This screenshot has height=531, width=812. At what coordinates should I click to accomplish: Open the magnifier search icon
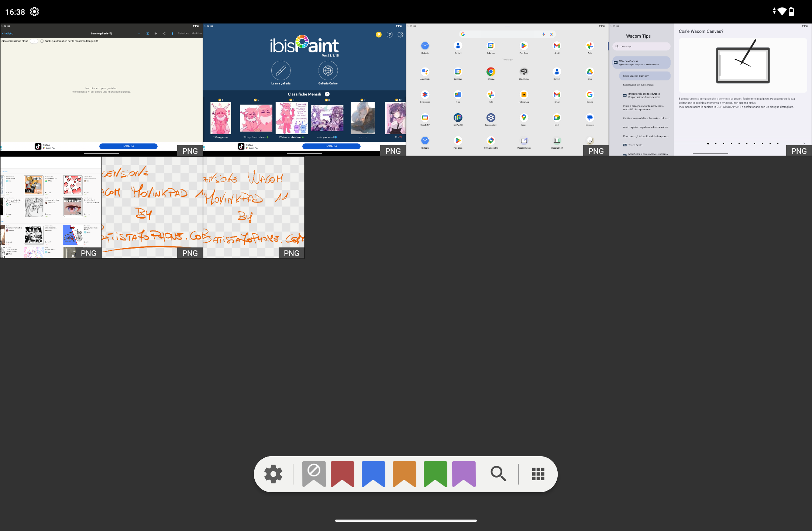[498, 474]
